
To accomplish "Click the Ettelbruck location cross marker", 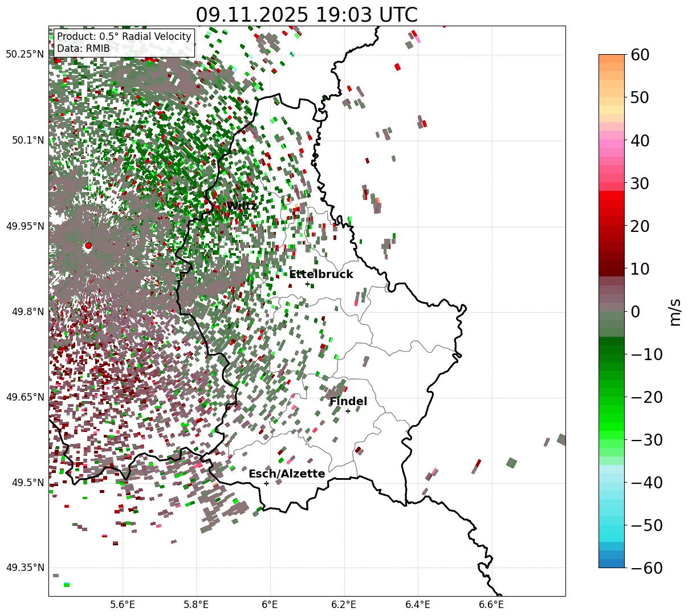I will tap(307, 284).
